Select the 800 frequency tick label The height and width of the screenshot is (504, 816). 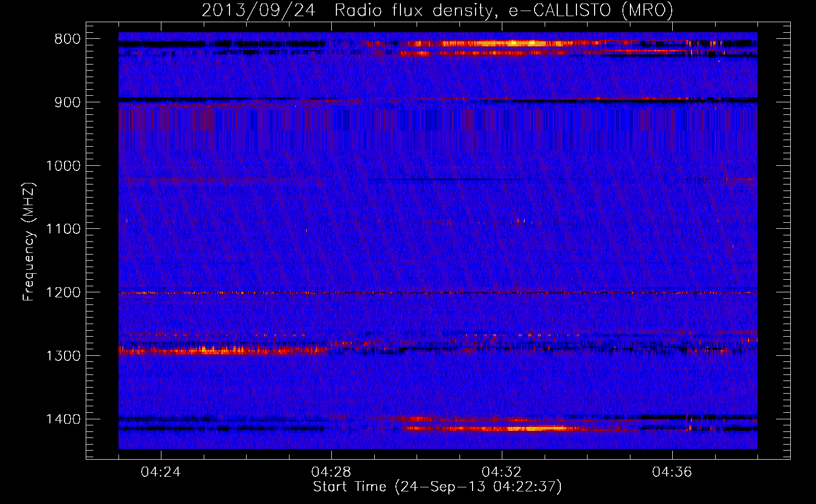(x=67, y=39)
